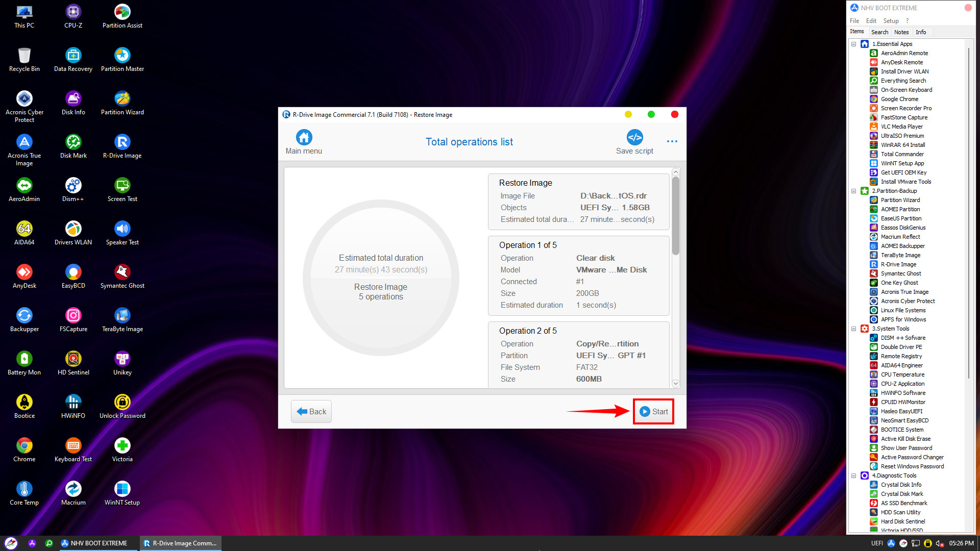The height and width of the screenshot is (551, 980).
Task: Open Data Recovery desktop shortcut
Action: [73, 60]
